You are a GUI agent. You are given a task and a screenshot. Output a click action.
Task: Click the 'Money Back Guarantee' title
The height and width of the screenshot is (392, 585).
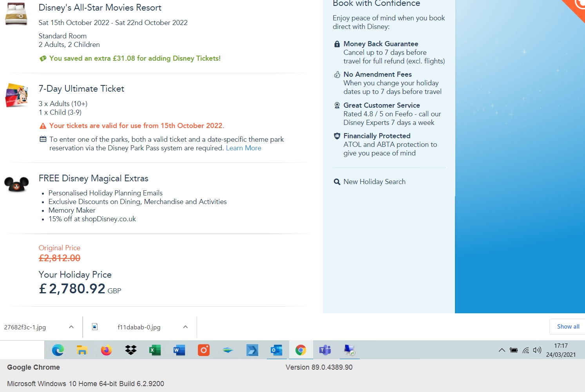coord(381,44)
